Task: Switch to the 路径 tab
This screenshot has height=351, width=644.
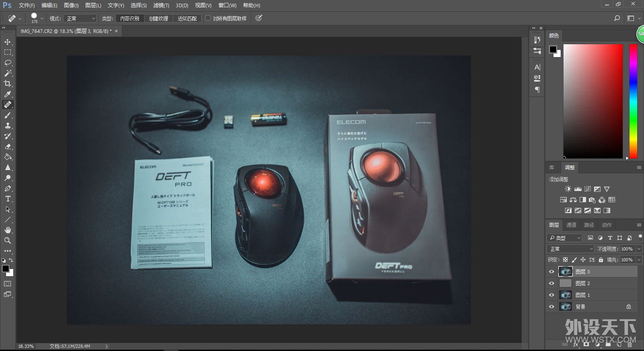Action: click(589, 225)
